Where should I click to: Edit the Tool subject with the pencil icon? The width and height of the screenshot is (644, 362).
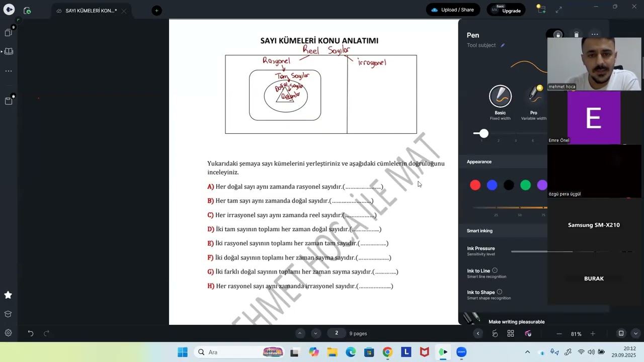click(502, 45)
